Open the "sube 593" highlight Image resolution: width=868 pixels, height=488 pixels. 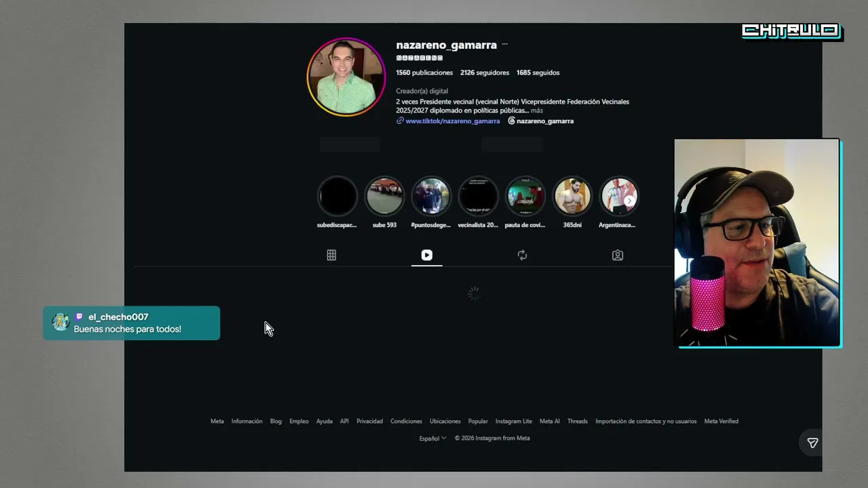pyautogui.click(x=384, y=197)
